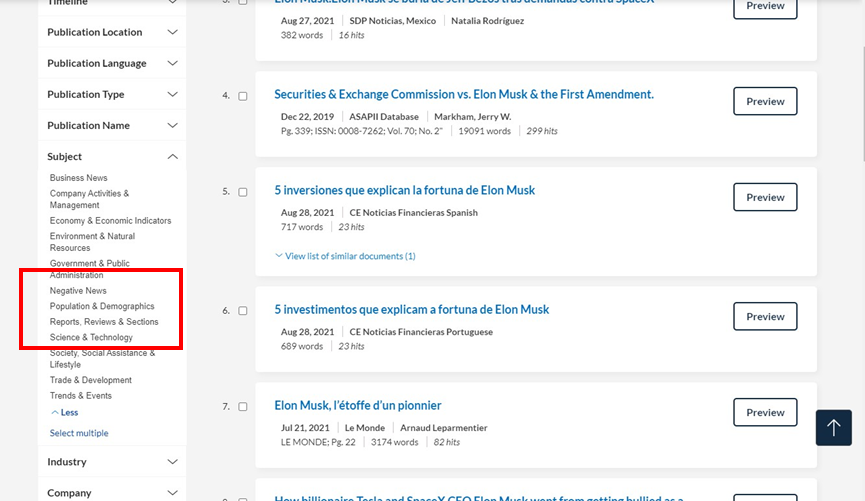Open the Company filter section
The image size is (865, 501).
click(112, 493)
